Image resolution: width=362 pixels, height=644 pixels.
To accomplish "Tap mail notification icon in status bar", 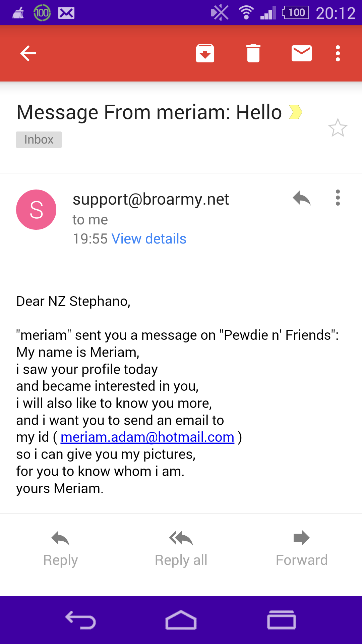I will click(x=66, y=13).
